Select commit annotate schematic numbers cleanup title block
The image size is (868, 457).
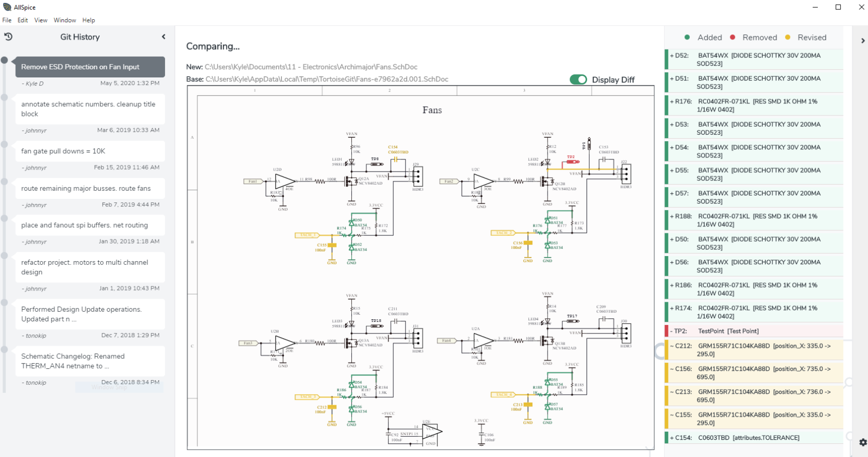(x=90, y=109)
